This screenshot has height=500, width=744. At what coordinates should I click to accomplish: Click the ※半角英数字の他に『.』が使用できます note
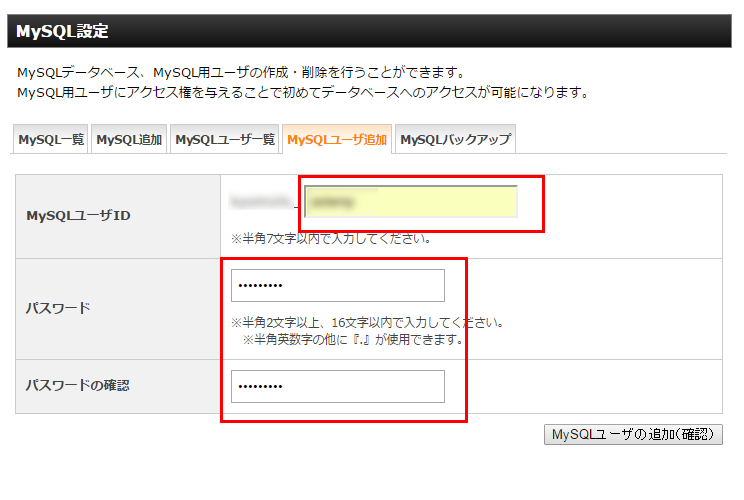[353, 340]
